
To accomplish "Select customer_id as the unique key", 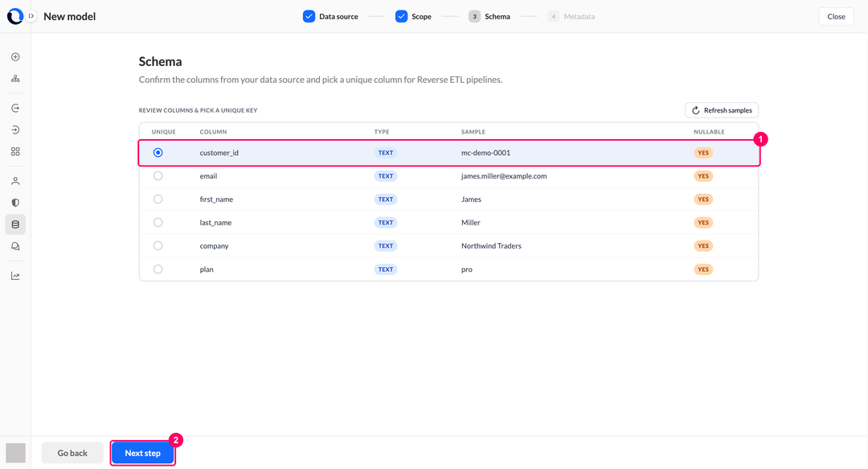I will click(x=158, y=153).
